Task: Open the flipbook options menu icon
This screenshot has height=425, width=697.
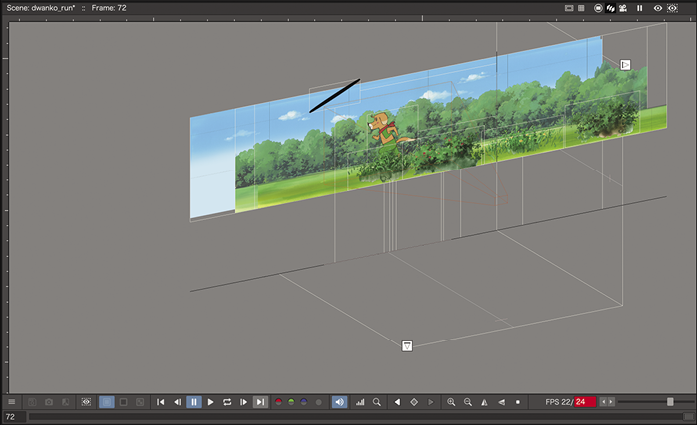Action: (x=12, y=402)
